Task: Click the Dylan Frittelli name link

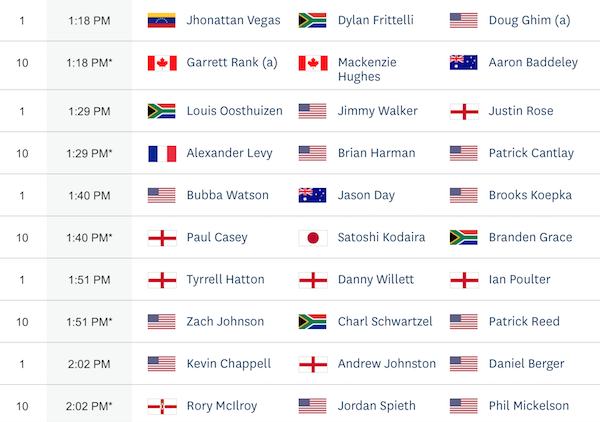Action: (375, 20)
